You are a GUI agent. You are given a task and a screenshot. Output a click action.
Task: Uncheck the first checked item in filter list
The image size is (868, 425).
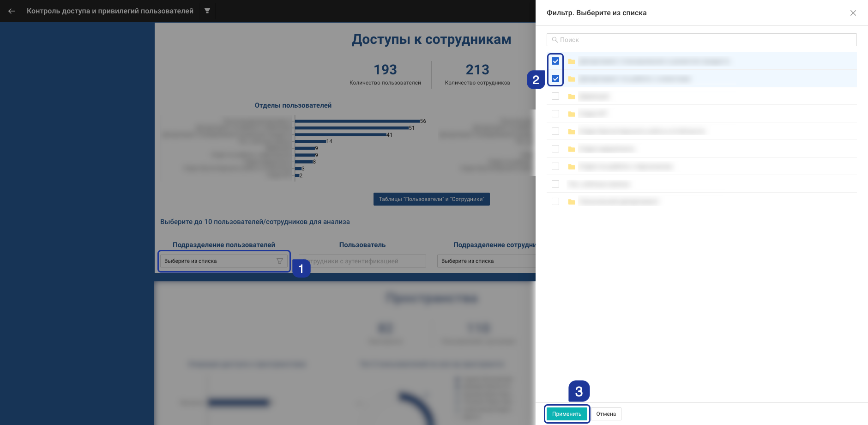(x=555, y=61)
